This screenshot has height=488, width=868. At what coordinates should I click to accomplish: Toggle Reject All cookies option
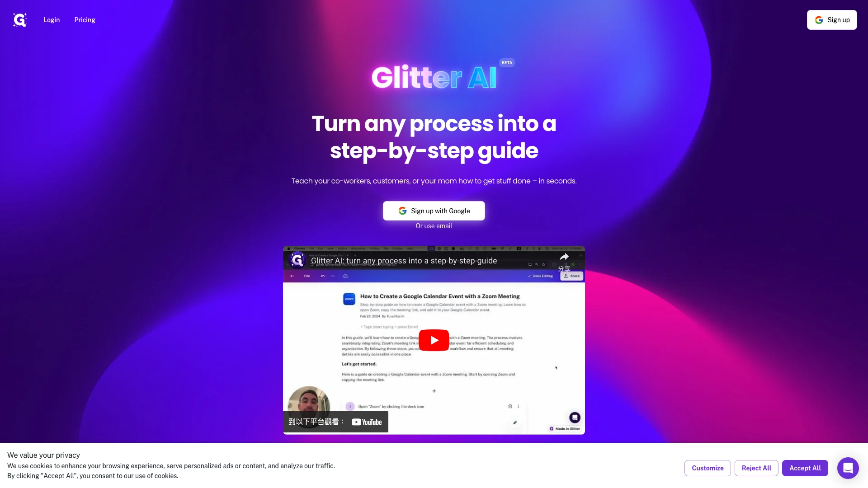(756, 468)
